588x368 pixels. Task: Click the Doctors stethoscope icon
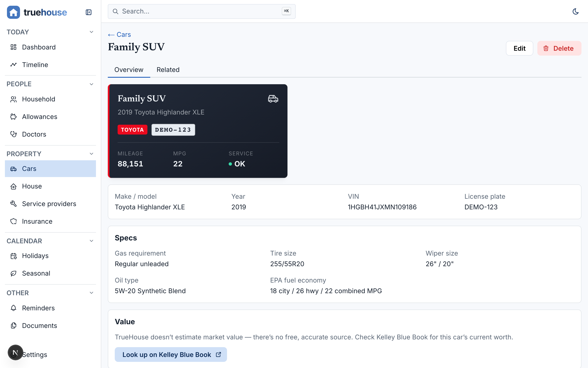pos(14,134)
